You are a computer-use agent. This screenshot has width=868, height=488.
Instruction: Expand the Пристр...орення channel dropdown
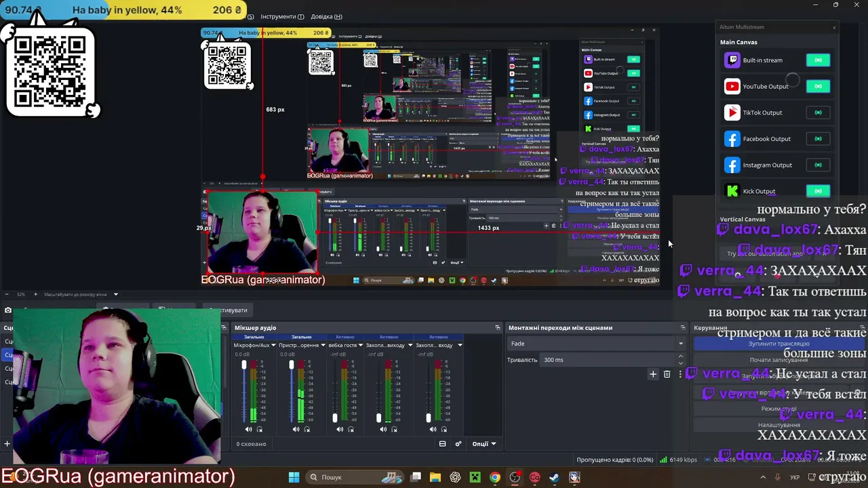(322, 345)
